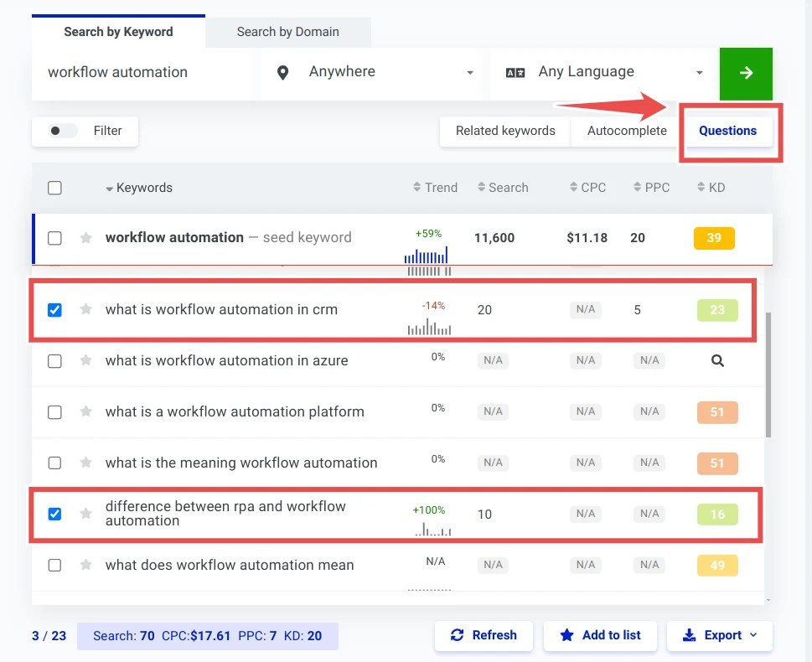Open the Anywhere location dropdown
Image resolution: width=812 pixels, height=662 pixels.
[x=375, y=73]
